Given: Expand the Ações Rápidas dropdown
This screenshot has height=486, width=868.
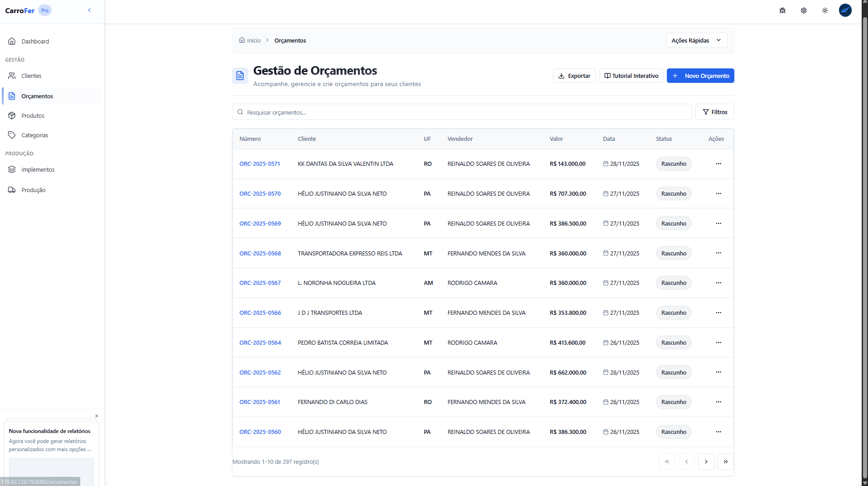Looking at the screenshot, I should tap(696, 40).
